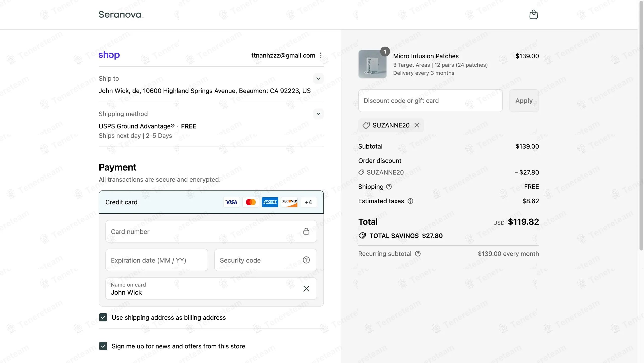This screenshot has height=363, width=644.
Task: Focus the Card number field
Action: point(211,231)
